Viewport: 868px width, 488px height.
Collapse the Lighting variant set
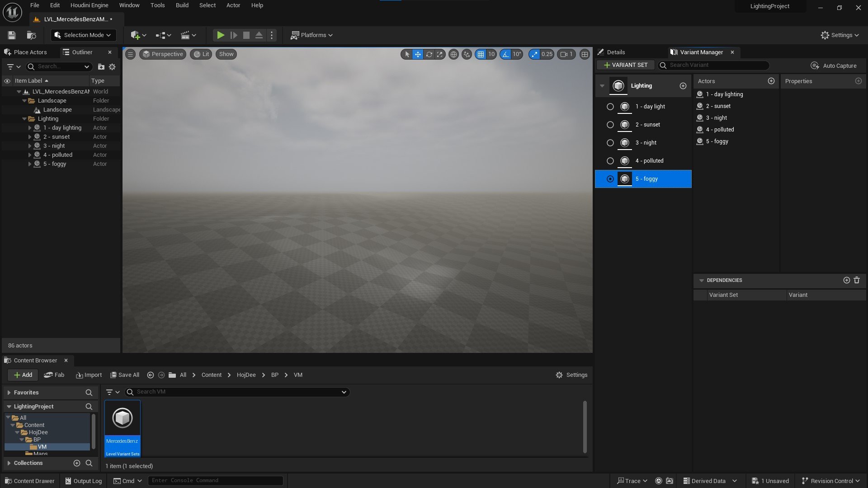click(602, 86)
